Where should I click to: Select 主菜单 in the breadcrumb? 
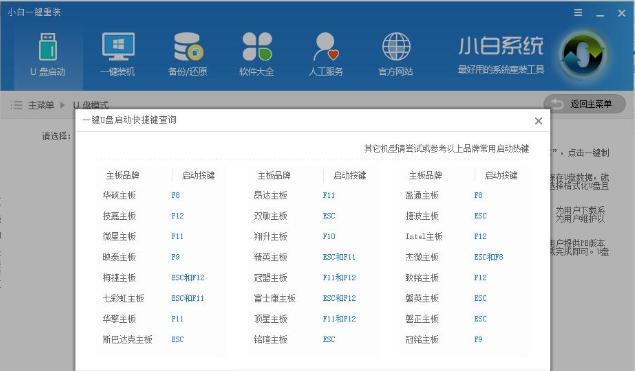[40, 105]
